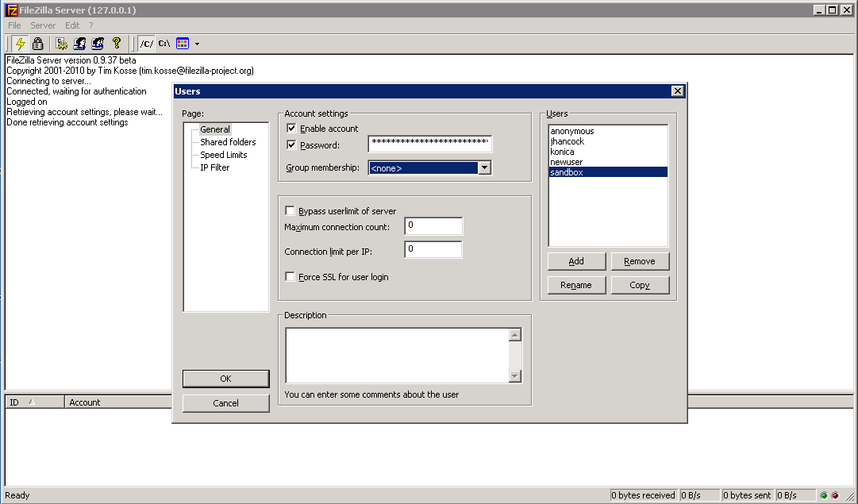This screenshot has width=858, height=504.
Task: Click '0 bytes received' in status bar
Action: 643,495
